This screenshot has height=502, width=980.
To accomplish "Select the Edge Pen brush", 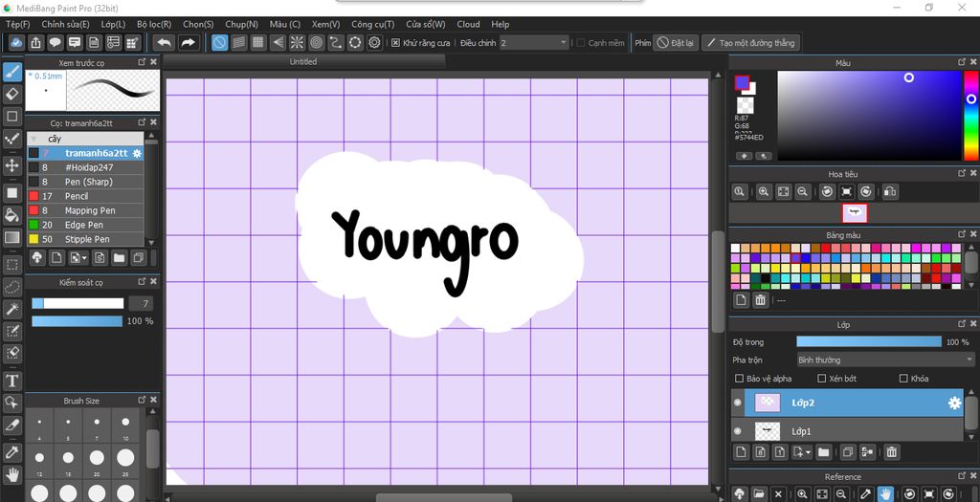I will pos(85,225).
